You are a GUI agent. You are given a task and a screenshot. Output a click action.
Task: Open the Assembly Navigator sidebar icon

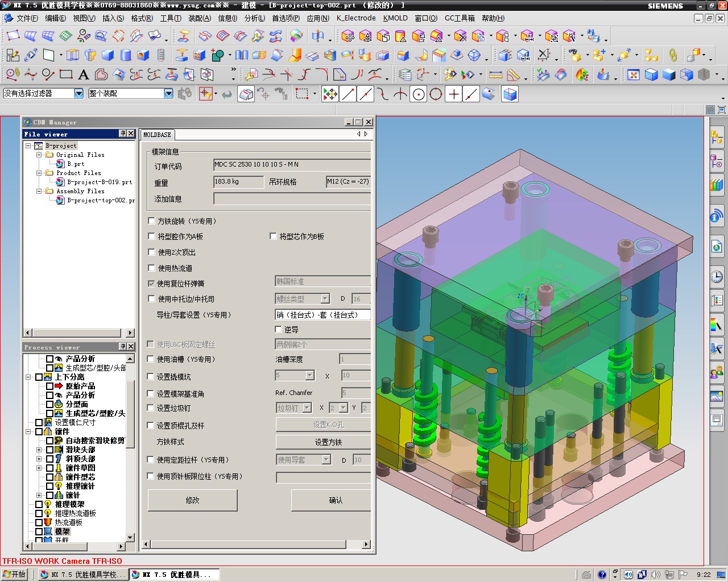[717, 137]
